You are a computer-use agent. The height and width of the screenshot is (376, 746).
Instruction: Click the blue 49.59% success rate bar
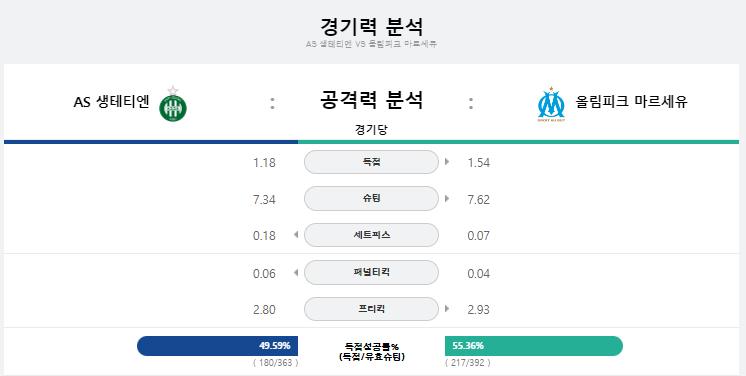[217, 346]
